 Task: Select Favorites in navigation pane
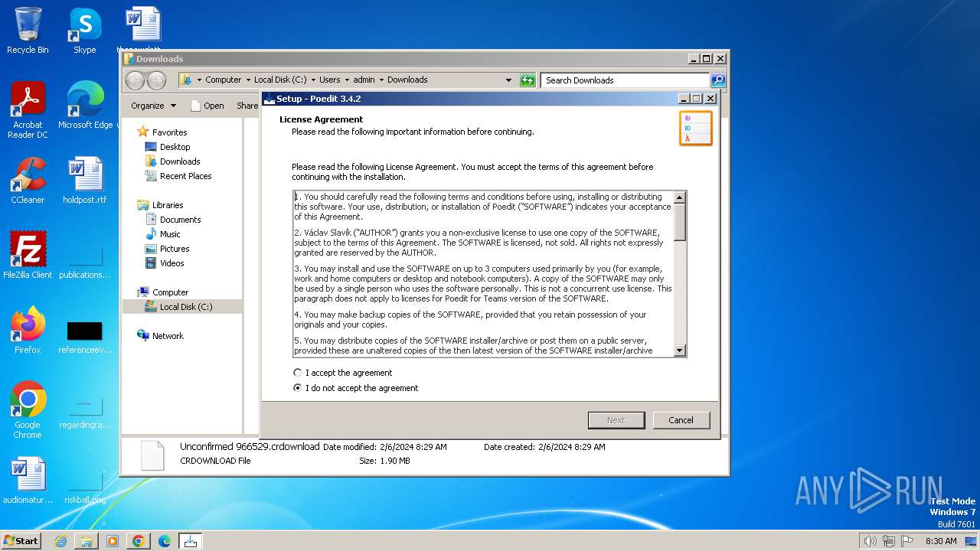[x=162, y=132]
